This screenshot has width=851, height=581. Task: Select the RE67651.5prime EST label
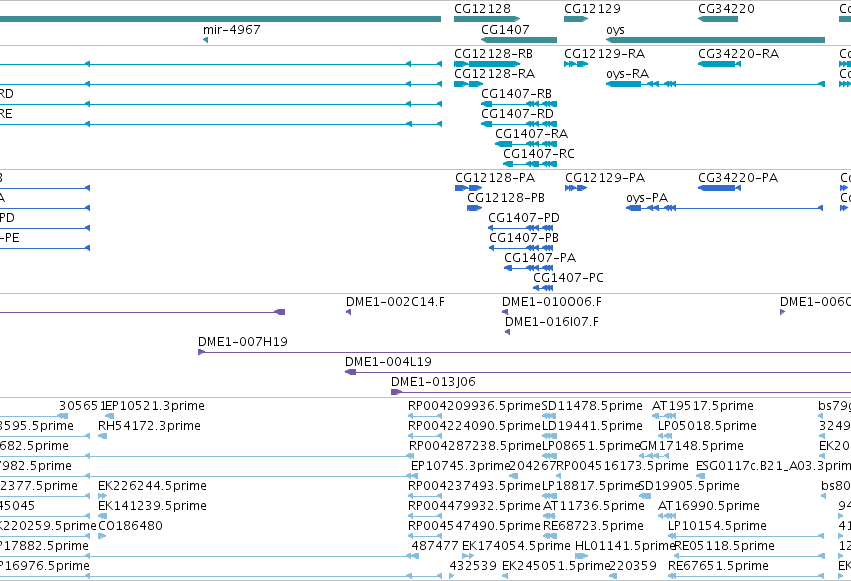point(719,566)
